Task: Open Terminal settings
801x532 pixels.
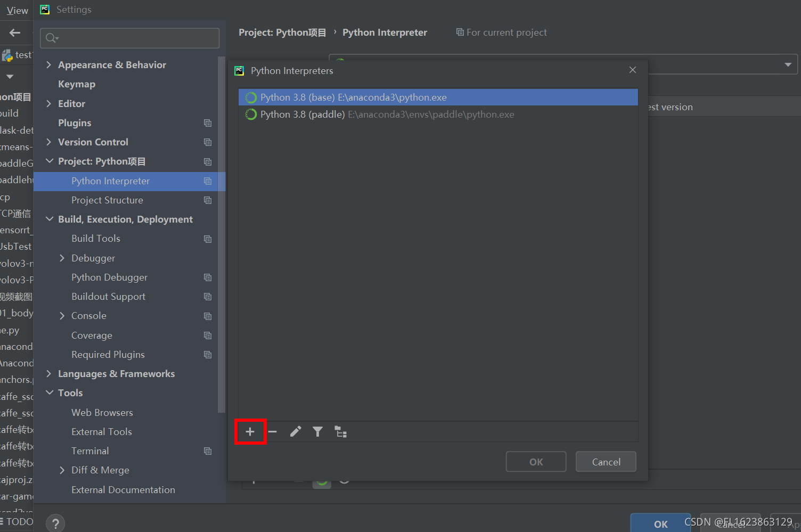Action: click(x=90, y=451)
